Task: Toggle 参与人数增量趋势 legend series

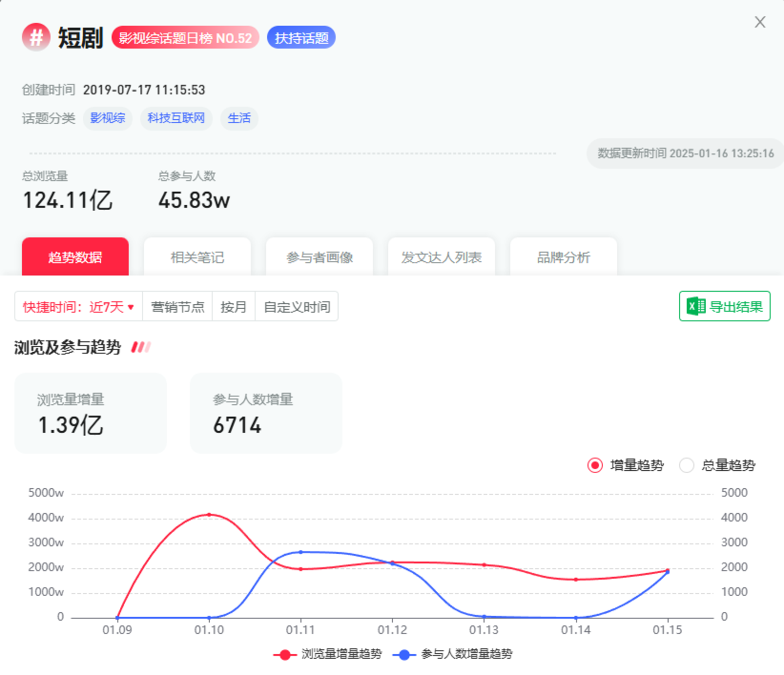Action: coord(453,654)
